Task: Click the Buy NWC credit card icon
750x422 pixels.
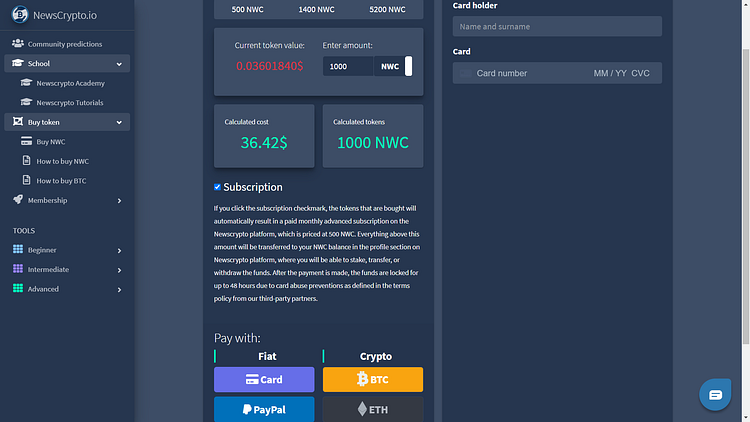Action: tap(26, 141)
